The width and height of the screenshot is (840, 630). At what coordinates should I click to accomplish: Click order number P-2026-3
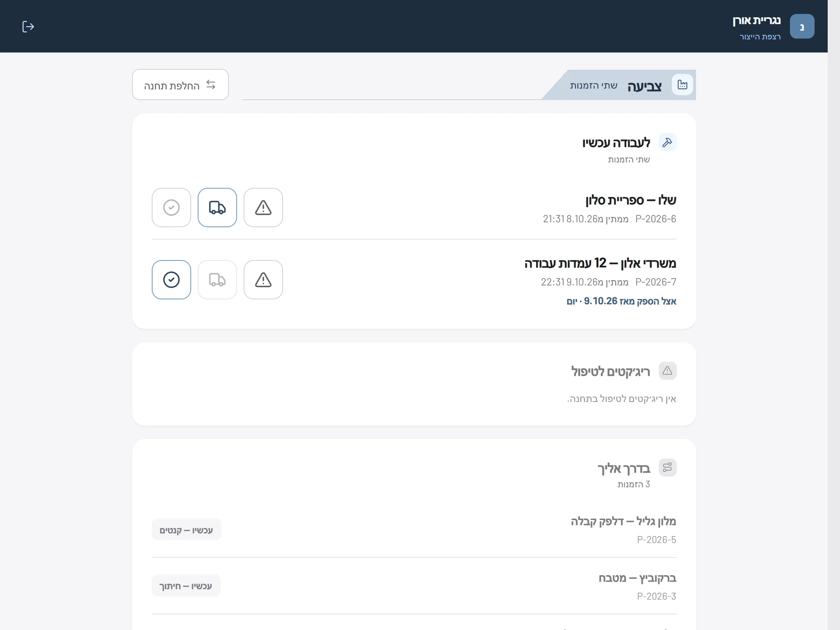pos(657,596)
